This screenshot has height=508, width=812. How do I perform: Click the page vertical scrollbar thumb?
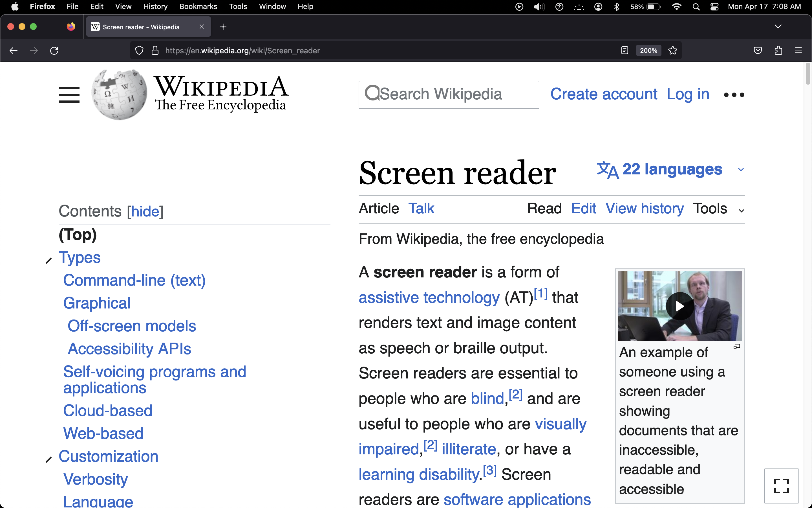coord(808,75)
